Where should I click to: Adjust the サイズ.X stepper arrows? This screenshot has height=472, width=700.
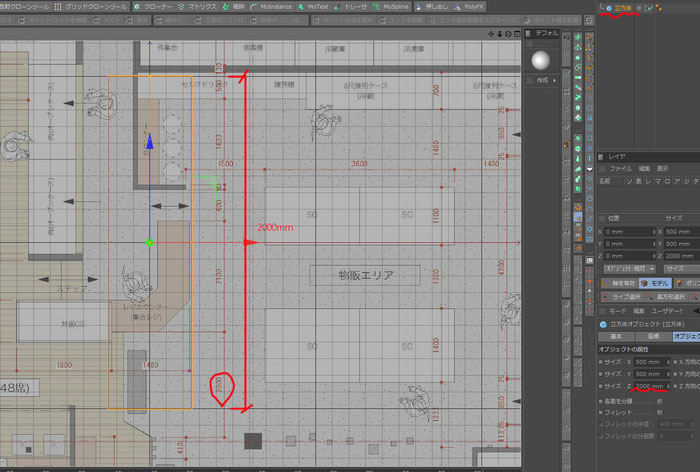(x=668, y=362)
